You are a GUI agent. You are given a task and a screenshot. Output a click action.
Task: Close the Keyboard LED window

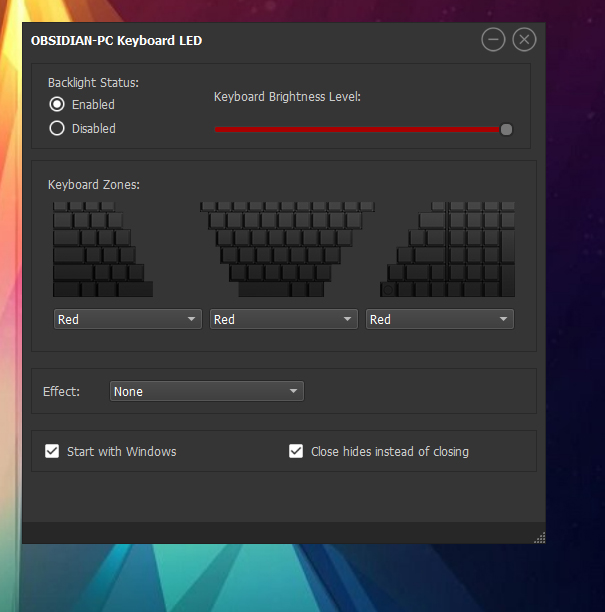[x=524, y=39]
